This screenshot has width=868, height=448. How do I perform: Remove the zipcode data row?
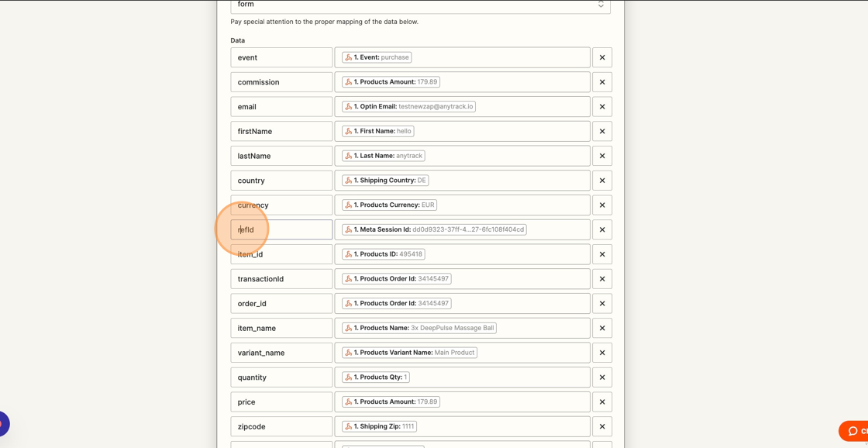pos(601,426)
